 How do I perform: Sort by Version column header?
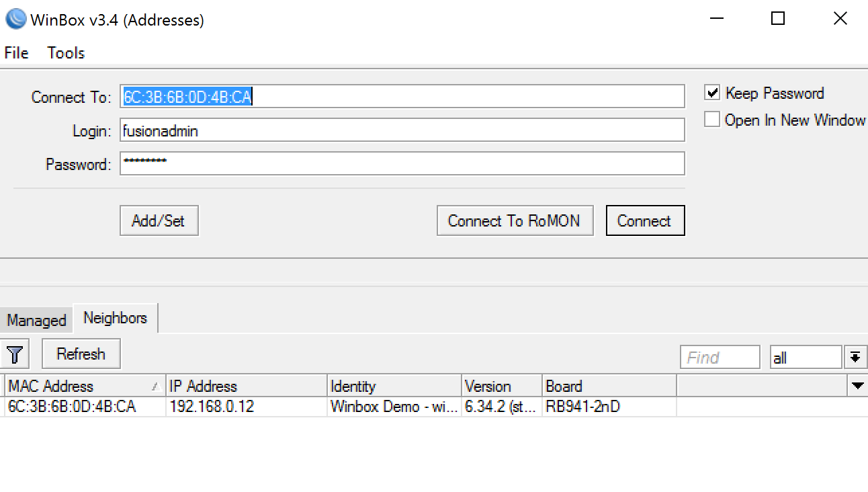point(502,386)
